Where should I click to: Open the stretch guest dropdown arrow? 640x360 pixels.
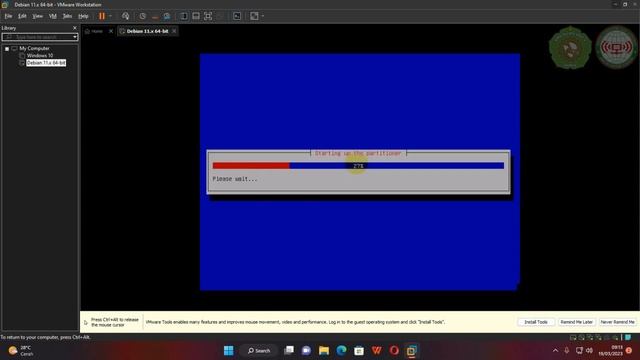click(263, 16)
